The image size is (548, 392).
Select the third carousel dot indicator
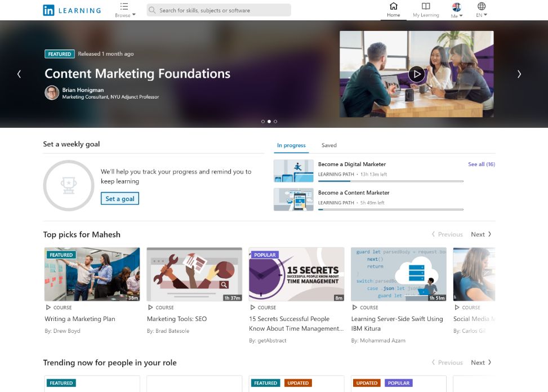tap(275, 121)
